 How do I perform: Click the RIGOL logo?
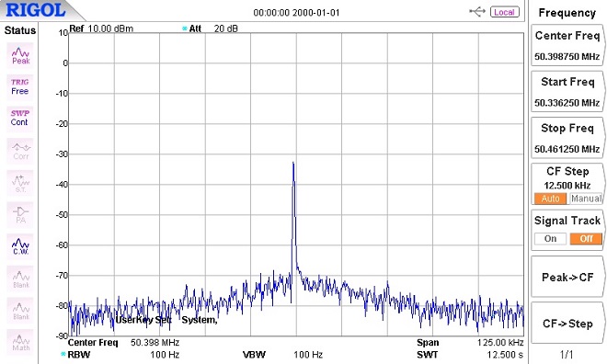pyautogui.click(x=36, y=10)
